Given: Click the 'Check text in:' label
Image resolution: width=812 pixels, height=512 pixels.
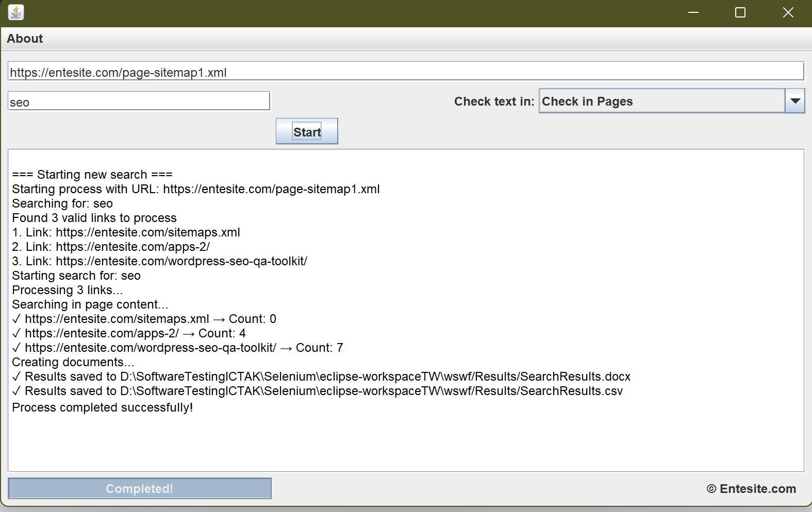Looking at the screenshot, I should click(x=493, y=101).
